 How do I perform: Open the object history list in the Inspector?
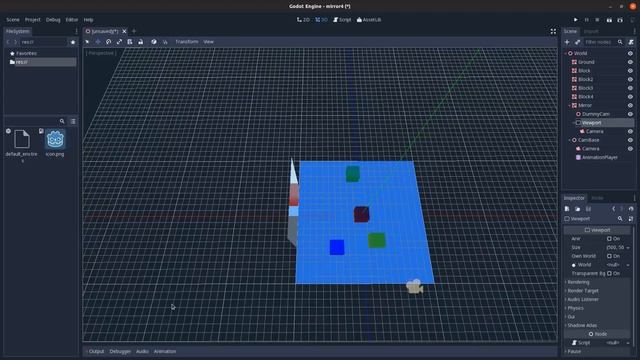[x=631, y=209]
